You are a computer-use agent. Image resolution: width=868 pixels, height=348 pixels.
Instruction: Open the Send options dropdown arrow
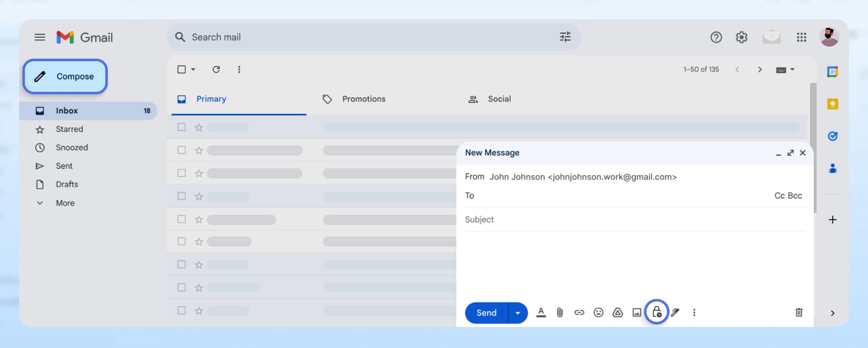(x=517, y=312)
